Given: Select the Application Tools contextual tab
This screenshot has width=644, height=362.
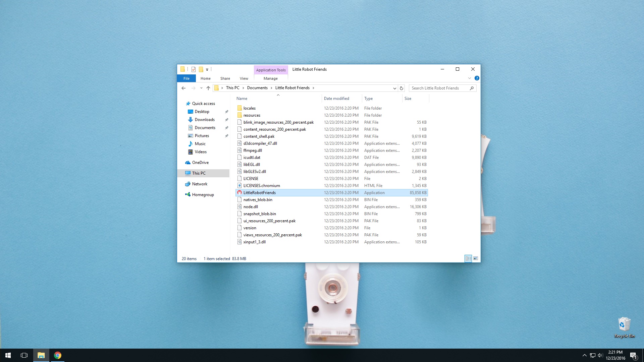Looking at the screenshot, I should [271, 70].
